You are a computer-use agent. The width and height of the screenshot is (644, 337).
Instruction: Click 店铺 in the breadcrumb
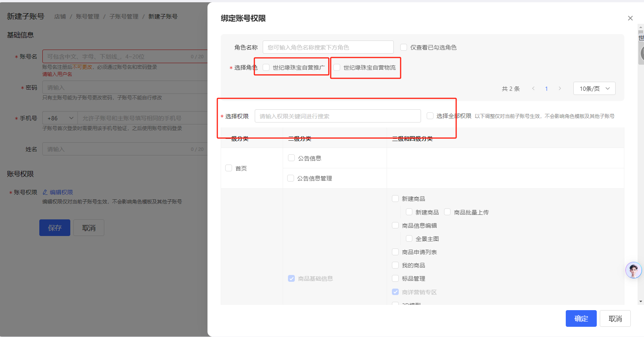coord(60,17)
